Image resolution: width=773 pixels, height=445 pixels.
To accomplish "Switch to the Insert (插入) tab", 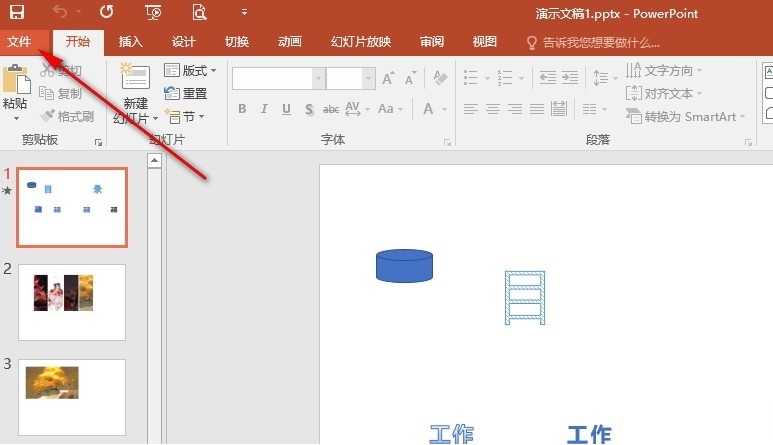I will point(130,42).
